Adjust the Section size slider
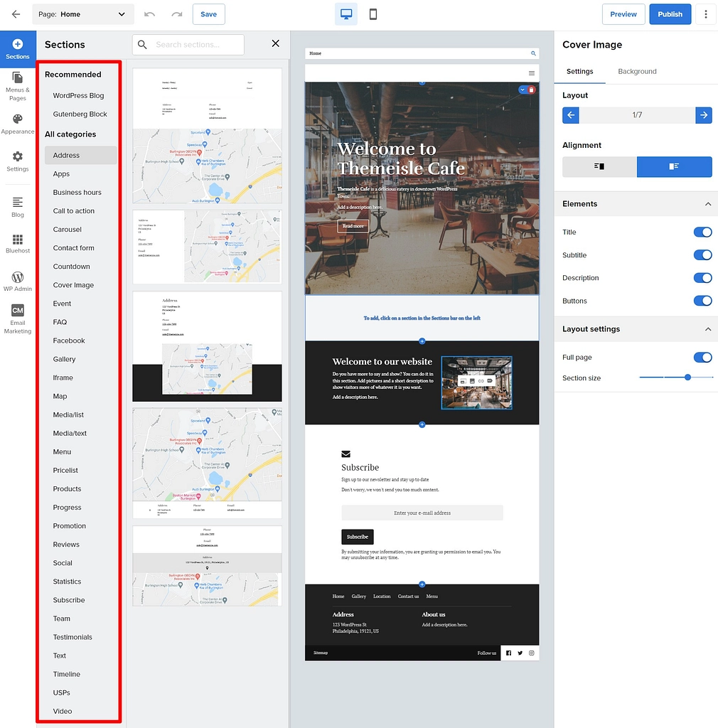 (687, 378)
